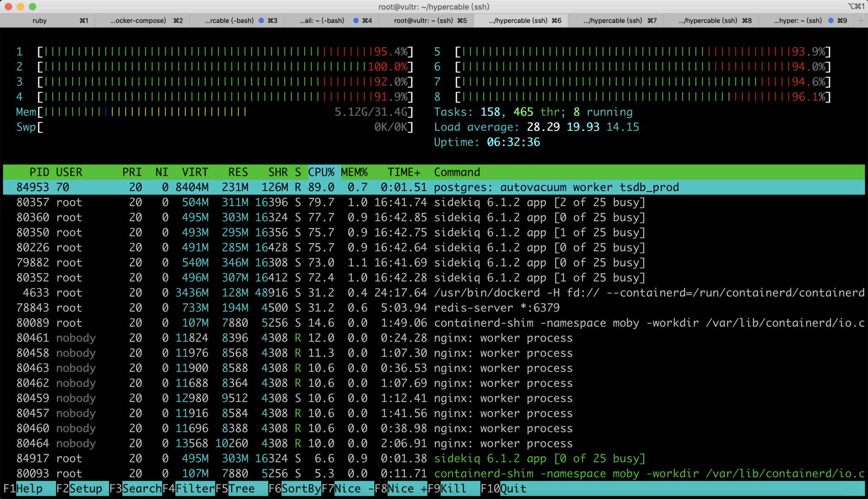Select nginx worker process PID 80462
Screen dimensions: 868x499
tap(434, 383)
